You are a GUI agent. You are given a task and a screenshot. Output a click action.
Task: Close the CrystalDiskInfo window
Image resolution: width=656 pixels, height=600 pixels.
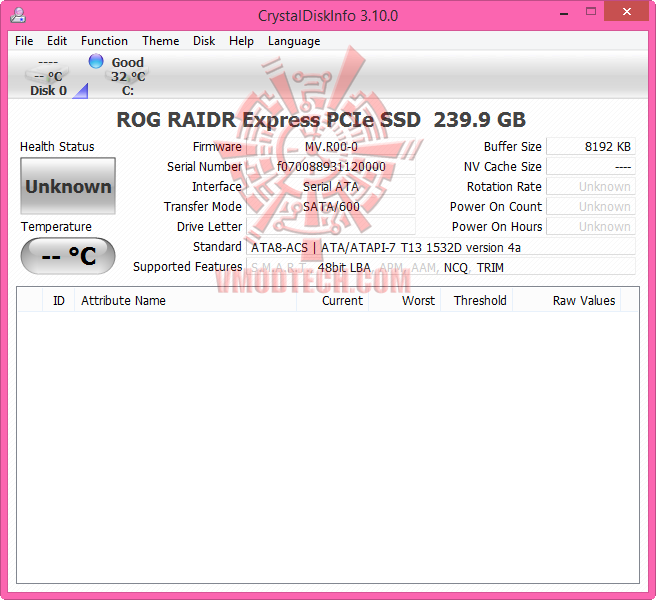tap(626, 12)
